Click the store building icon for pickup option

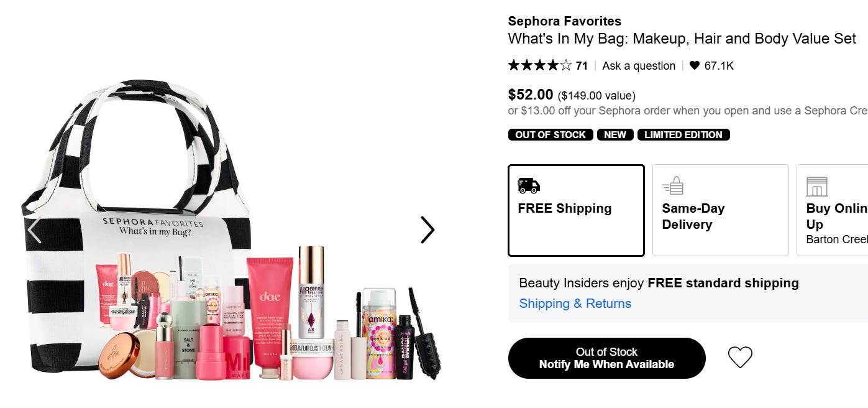click(x=817, y=187)
